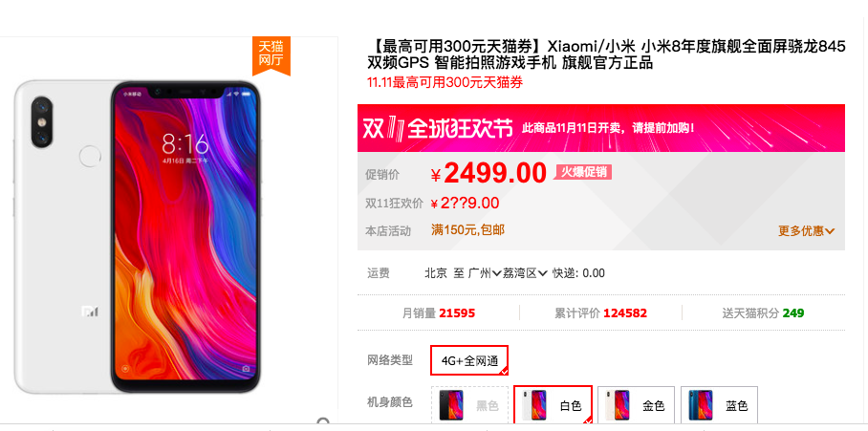Choose the 蓝色 color option
Image resolution: width=868 pixels, height=431 pixels.
pyautogui.click(x=719, y=405)
